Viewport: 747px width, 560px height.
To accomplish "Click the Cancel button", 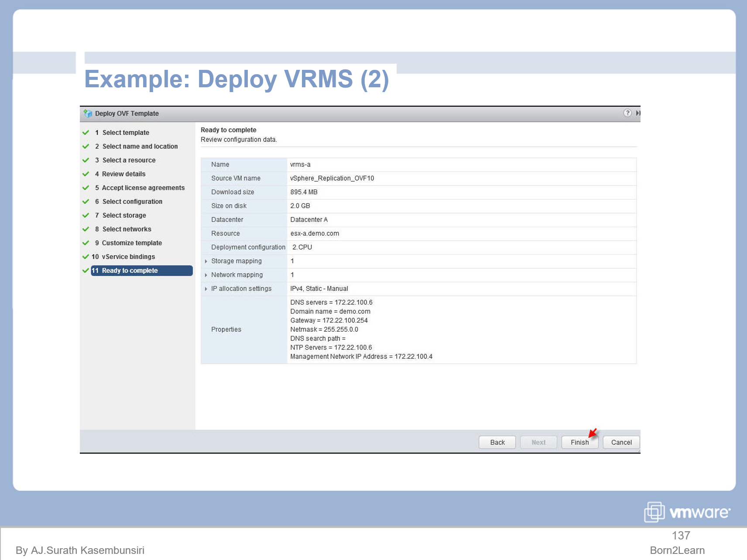I will tap(621, 442).
